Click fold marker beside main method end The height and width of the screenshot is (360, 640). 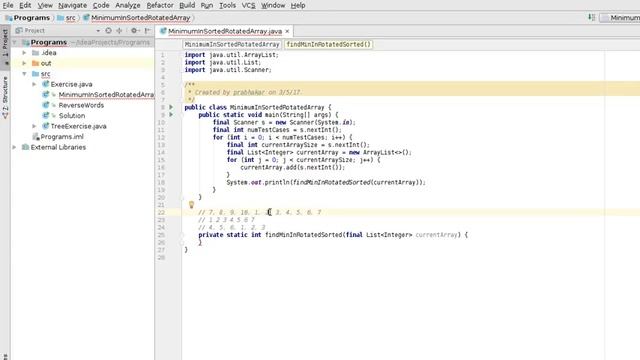pos(182,198)
